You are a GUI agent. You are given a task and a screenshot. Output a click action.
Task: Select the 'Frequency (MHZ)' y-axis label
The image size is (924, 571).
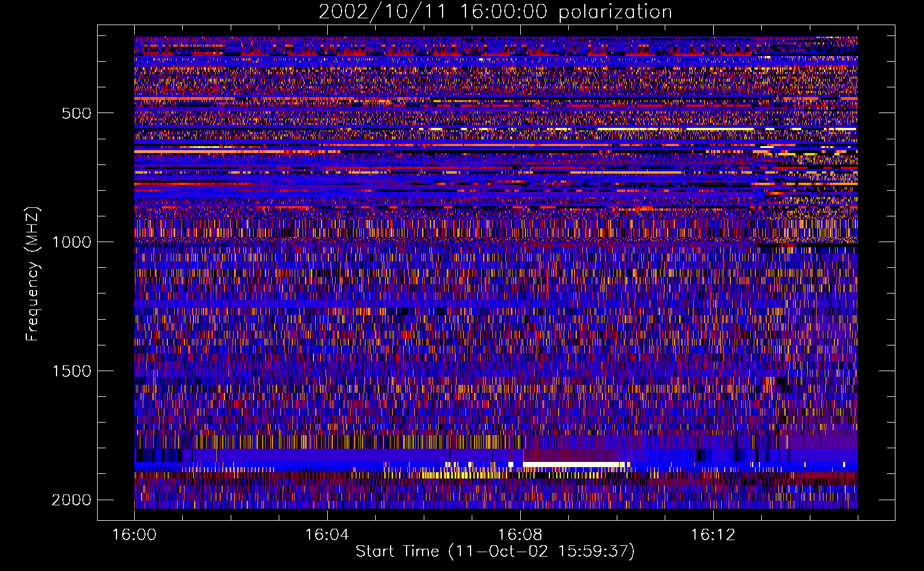click(33, 274)
